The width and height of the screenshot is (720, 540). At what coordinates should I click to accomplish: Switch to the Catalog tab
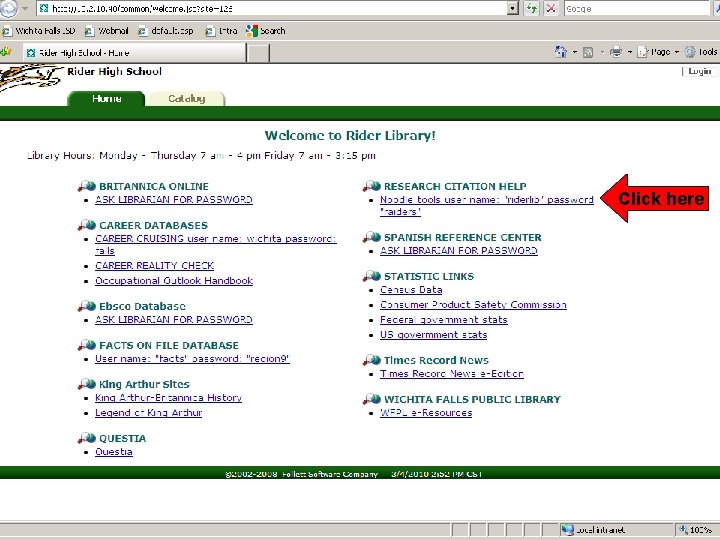pos(186,99)
